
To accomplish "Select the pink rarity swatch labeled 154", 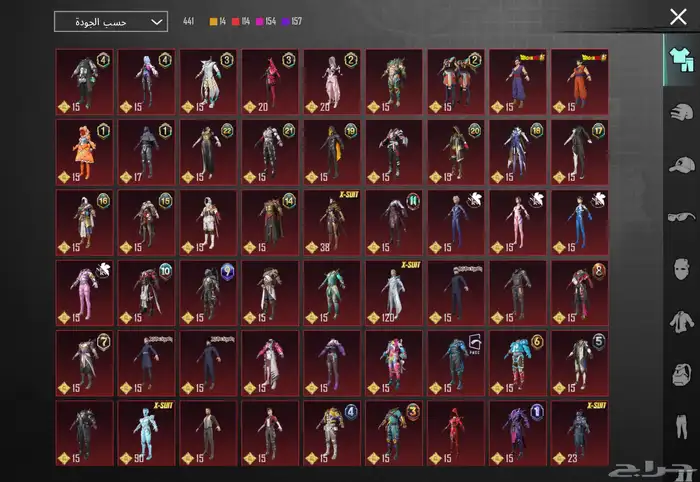I will [264, 21].
